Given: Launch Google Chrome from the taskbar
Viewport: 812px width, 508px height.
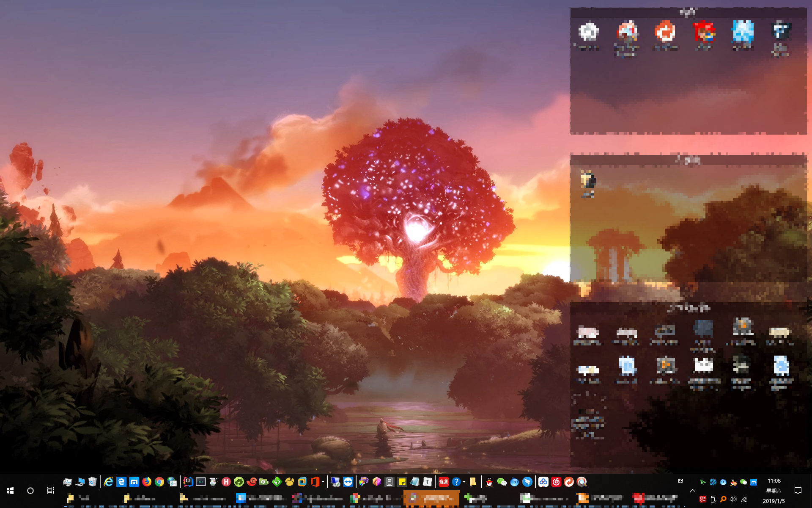Looking at the screenshot, I should 159,482.
